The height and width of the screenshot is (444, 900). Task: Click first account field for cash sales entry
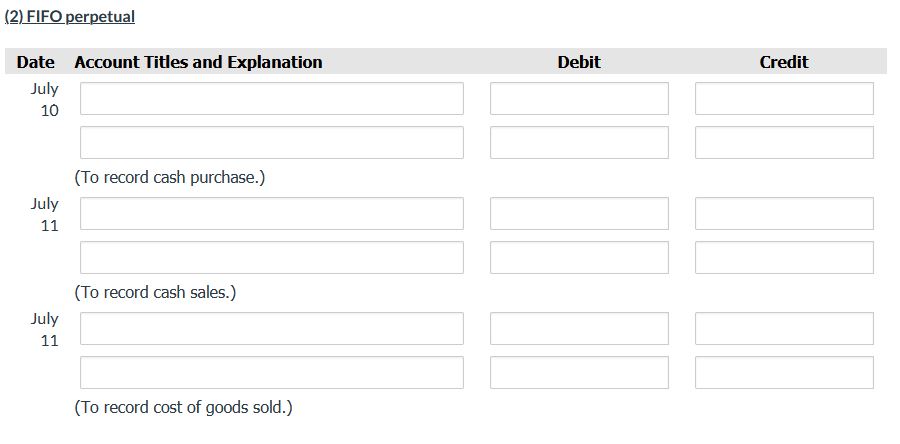[x=271, y=214]
